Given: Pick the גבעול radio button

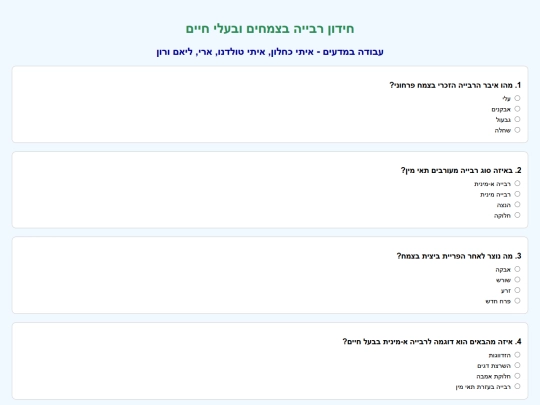Looking at the screenshot, I should pyautogui.click(x=517, y=119).
